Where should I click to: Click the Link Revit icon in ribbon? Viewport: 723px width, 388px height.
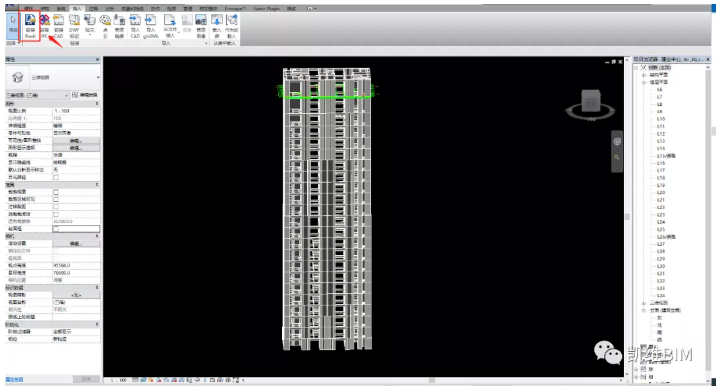(30, 26)
